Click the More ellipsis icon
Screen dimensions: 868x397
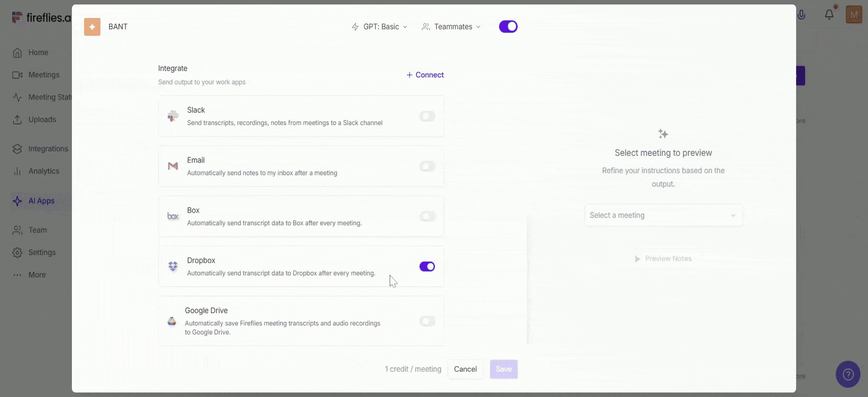click(x=17, y=275)
